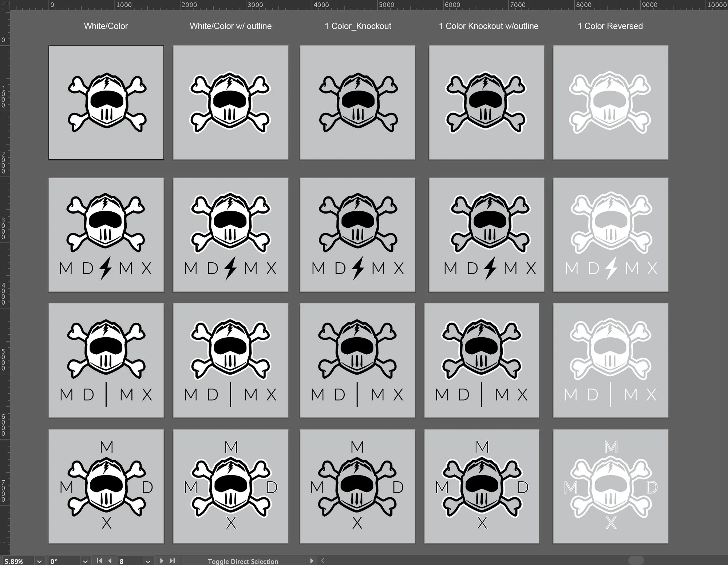
Task: Click the Next artboard arrow icon
Action: point(162,561)
